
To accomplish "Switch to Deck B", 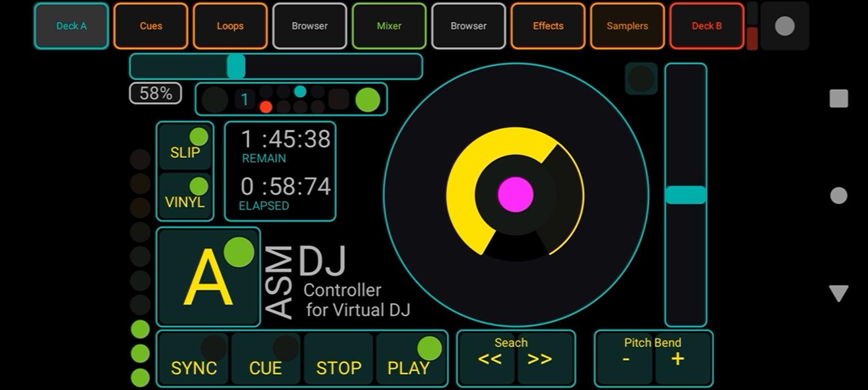I will (706, 25).
